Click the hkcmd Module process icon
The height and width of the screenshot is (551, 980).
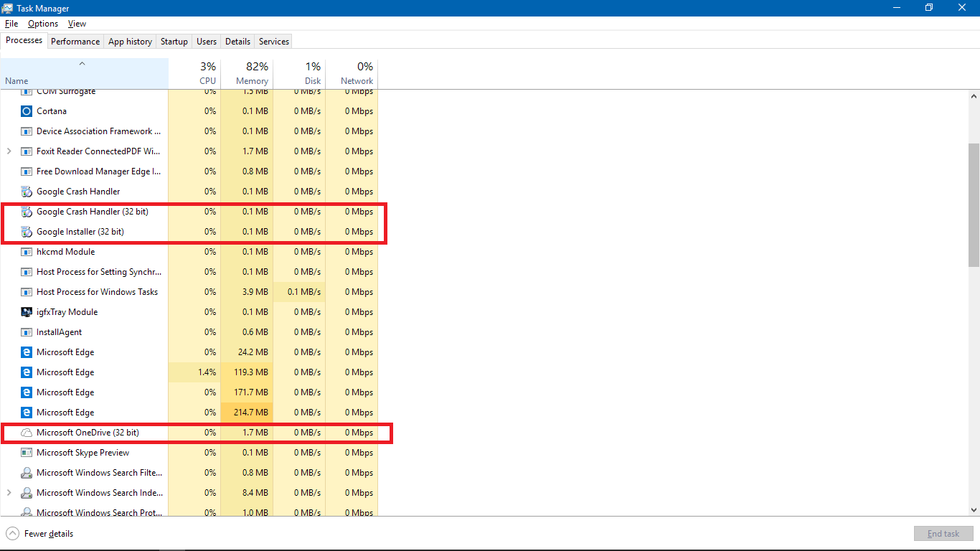point(27,252)
